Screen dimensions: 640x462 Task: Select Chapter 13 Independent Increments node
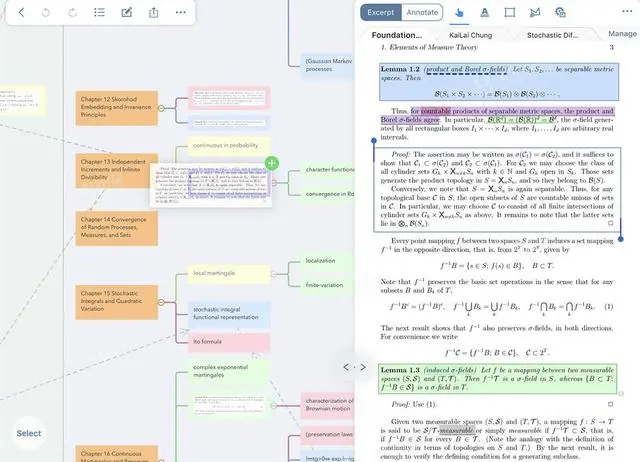coord(114,170)
